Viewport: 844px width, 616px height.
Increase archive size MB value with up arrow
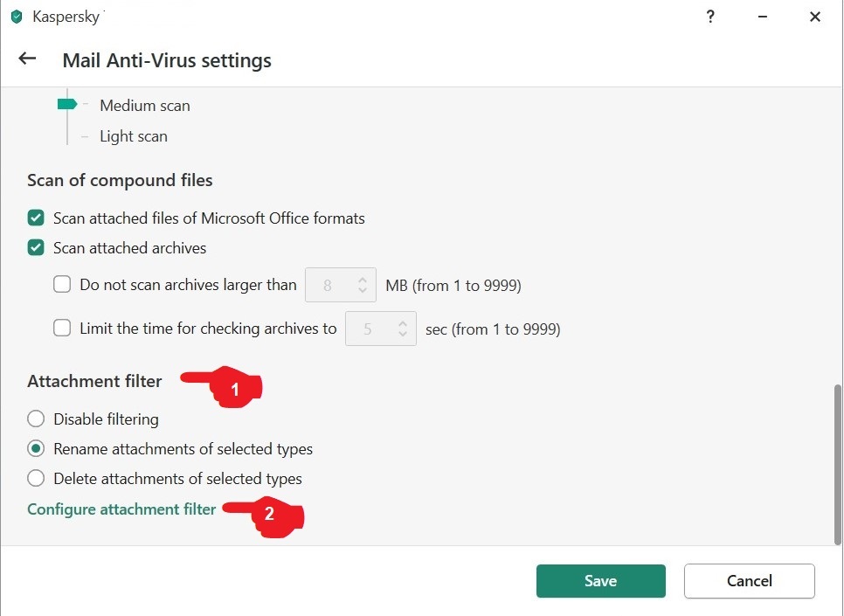click(363, 280)
